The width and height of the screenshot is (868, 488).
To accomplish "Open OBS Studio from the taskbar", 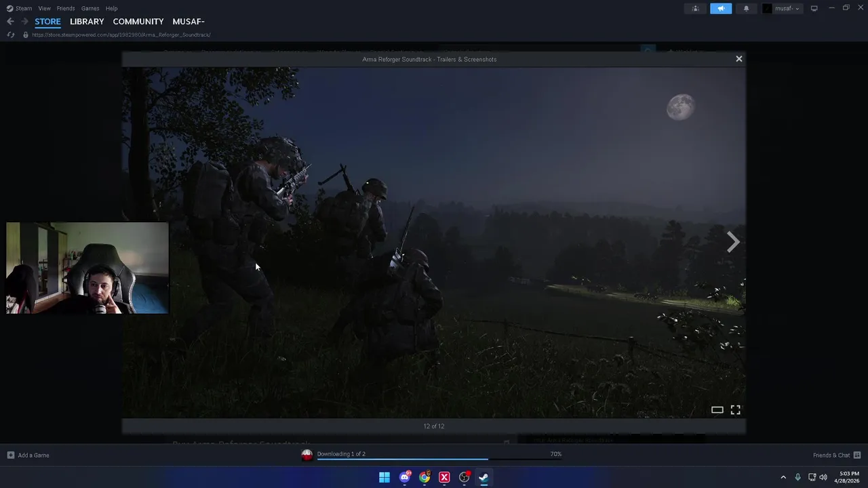I will point(465,477).
